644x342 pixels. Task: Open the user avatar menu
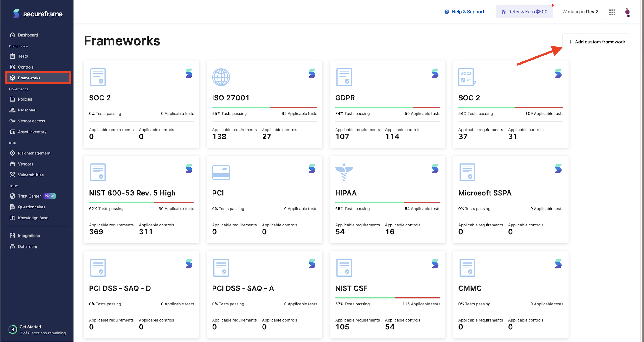tap(627, 12)
